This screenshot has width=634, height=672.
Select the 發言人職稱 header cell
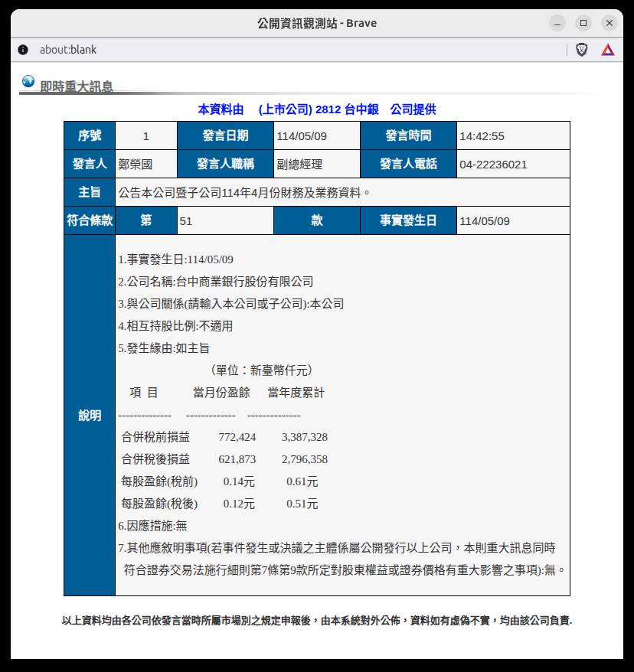[225, 164]
